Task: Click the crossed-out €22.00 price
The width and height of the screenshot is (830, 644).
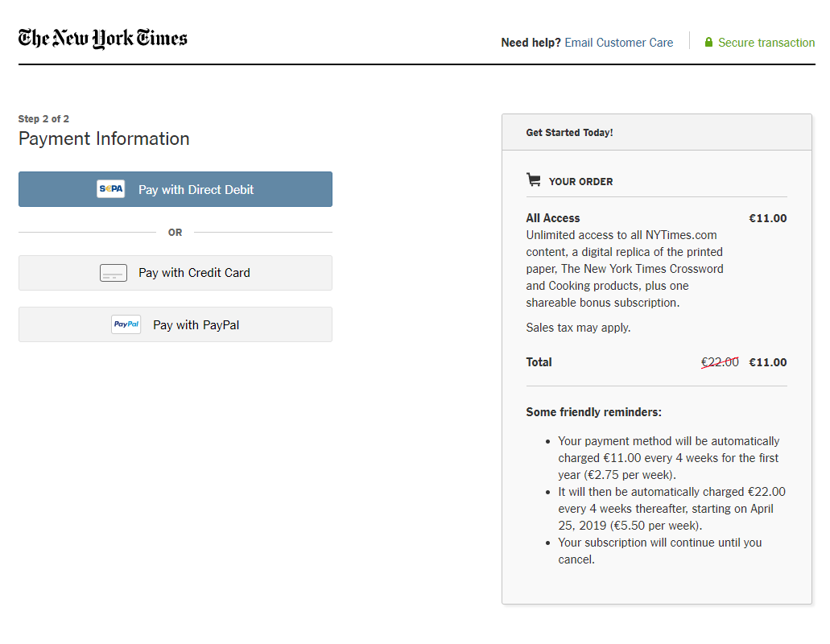Action: (x=720, y=362)
